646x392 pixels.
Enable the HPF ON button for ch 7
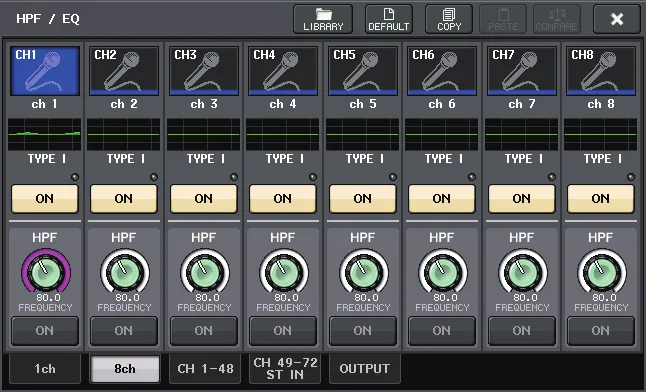pyautogui.click(x=522, y=331)
